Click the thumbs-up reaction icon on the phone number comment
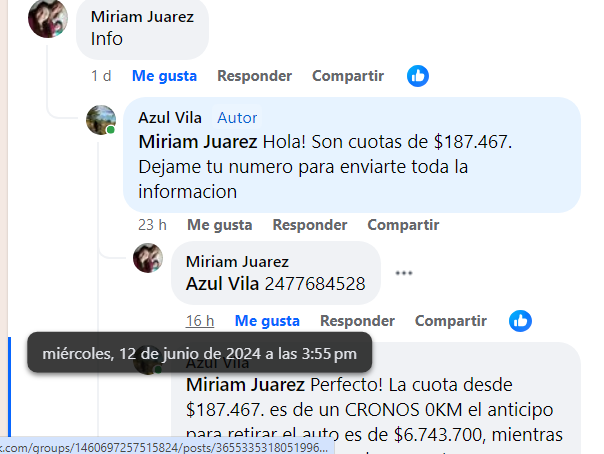The width and height of the screenshot is (604, 454). [x=520, y=321]
